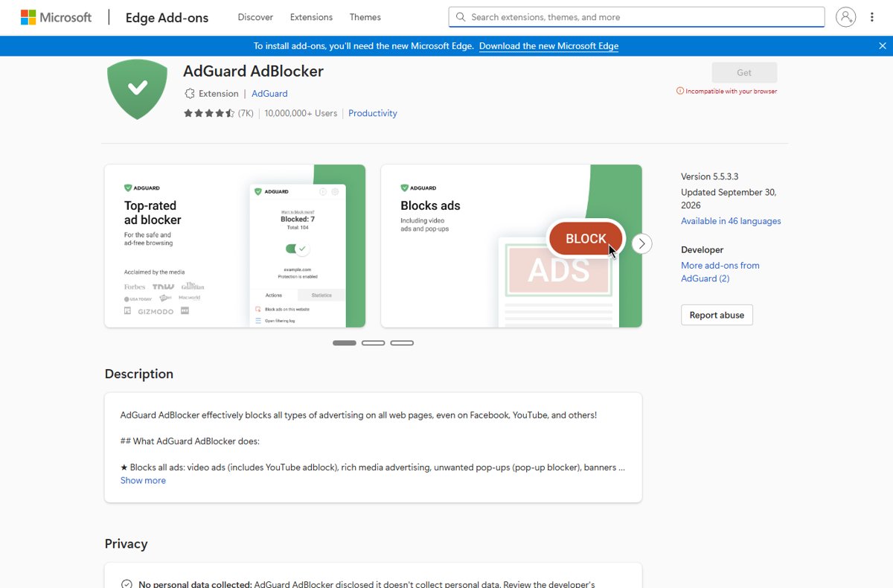
Task: Open the Extensions tab
Action: (311, 17)
